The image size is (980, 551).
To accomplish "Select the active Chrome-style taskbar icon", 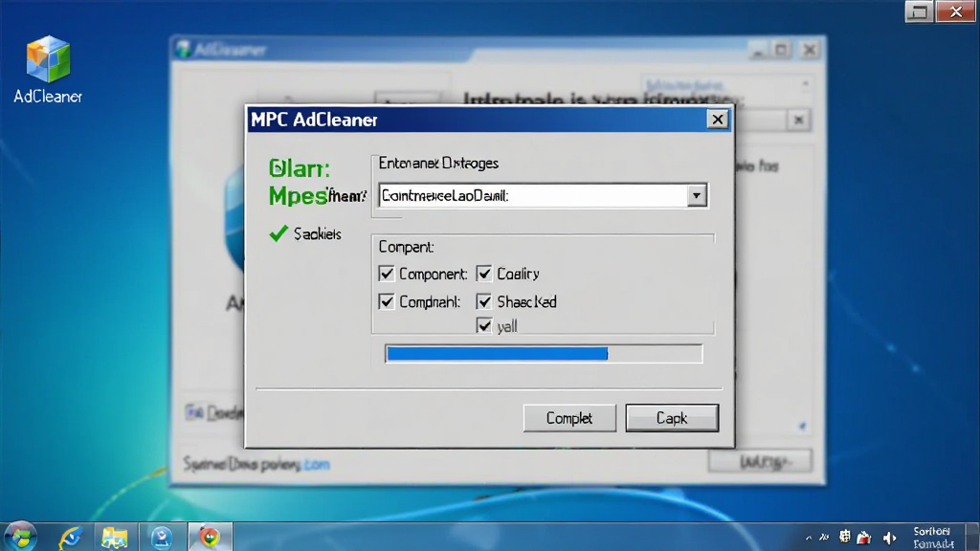I will pyautogui.click(x=210, y=538).
